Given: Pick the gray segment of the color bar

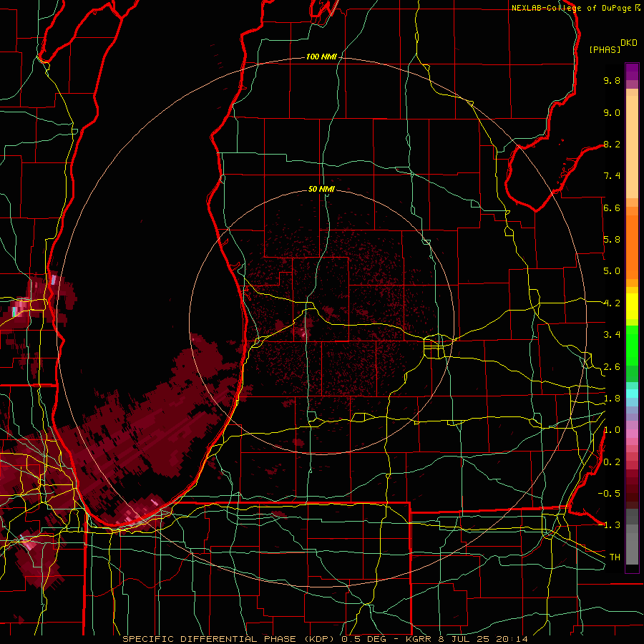Looking at the screenshot, I should pos(632,545).
